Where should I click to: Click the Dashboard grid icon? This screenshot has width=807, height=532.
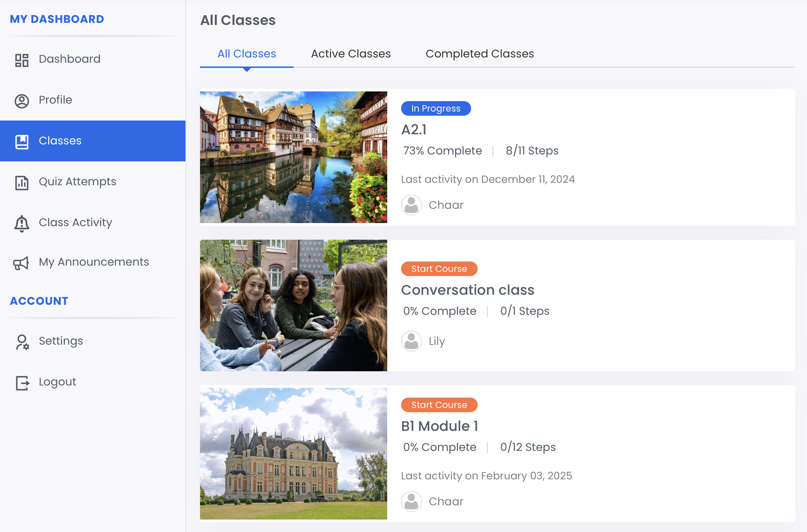pyautogui.click(x=21, y=60)
